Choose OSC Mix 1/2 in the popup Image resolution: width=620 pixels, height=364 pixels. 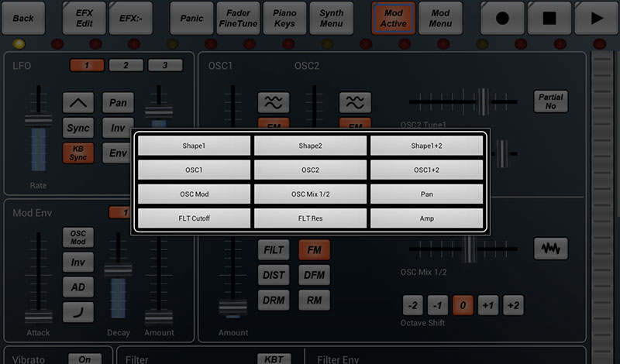[x=311, y=194]
